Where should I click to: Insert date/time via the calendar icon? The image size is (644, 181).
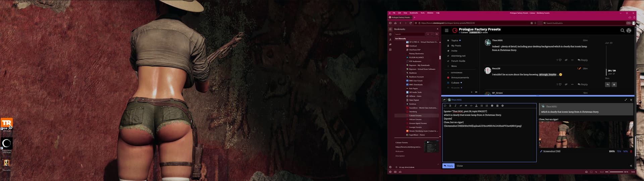(x=497, y=106)
